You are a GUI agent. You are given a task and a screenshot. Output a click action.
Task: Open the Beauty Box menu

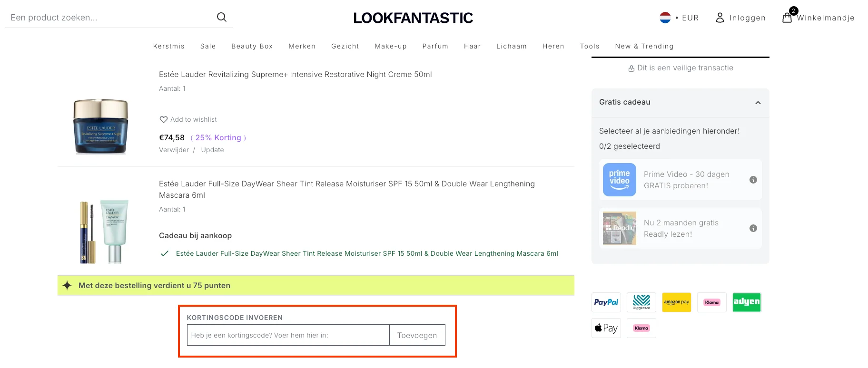[252, 46]
